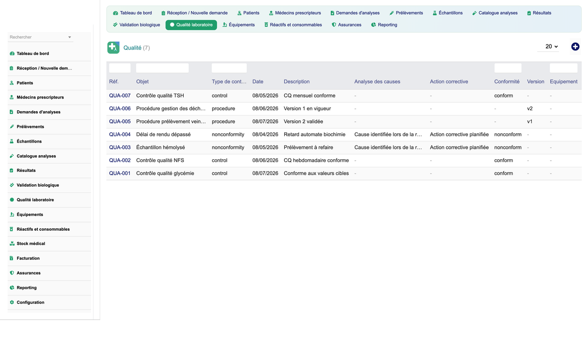Open the record QUA-003 link
The height and width of the screenshot is (364, 588).
[x=120, y=147]
